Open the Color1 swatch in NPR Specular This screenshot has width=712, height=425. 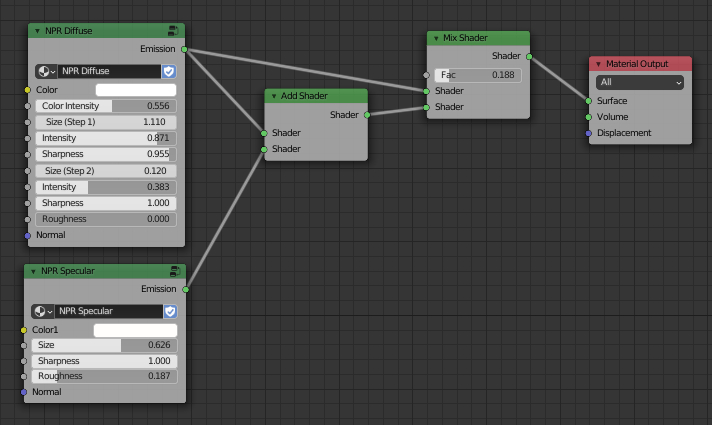[x=135, y=330]
